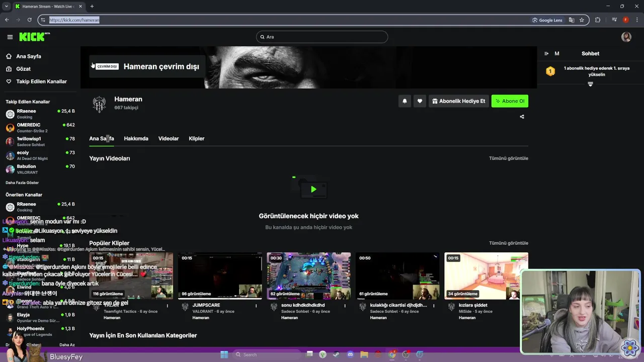The width and height of the screenshot is (644, 362).
Task: Open Elayja recommended channel
Action: point(40,318)
